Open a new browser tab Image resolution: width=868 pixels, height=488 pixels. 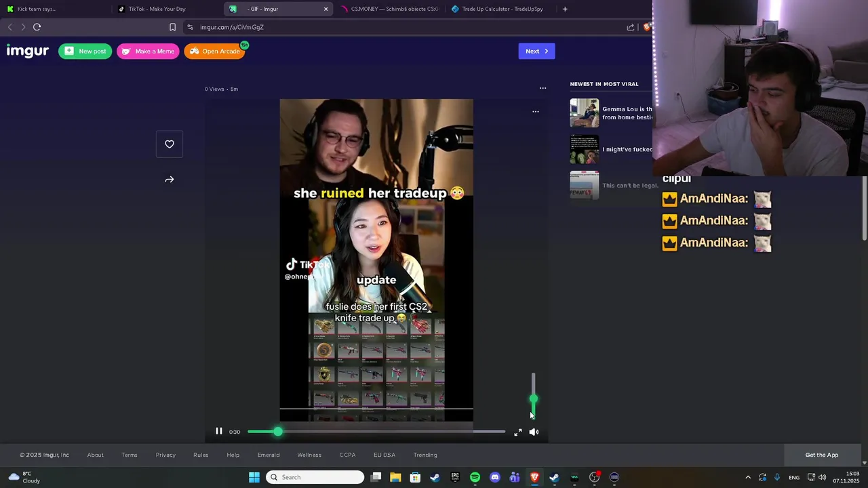click(565, 9)
